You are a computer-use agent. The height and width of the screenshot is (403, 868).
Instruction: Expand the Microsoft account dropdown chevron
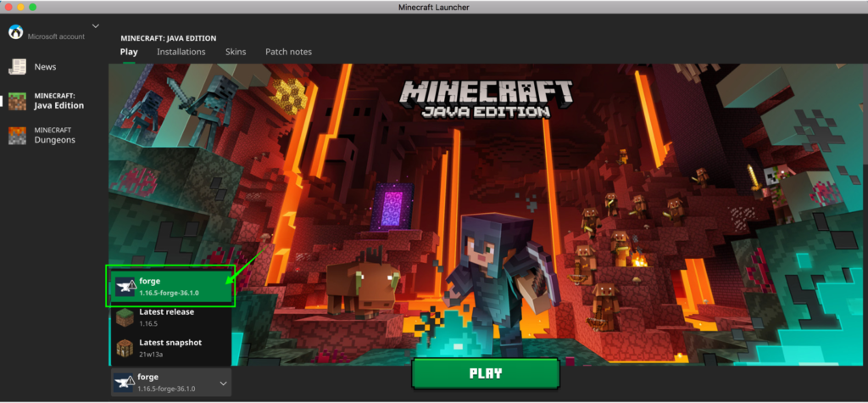point(95,27)
